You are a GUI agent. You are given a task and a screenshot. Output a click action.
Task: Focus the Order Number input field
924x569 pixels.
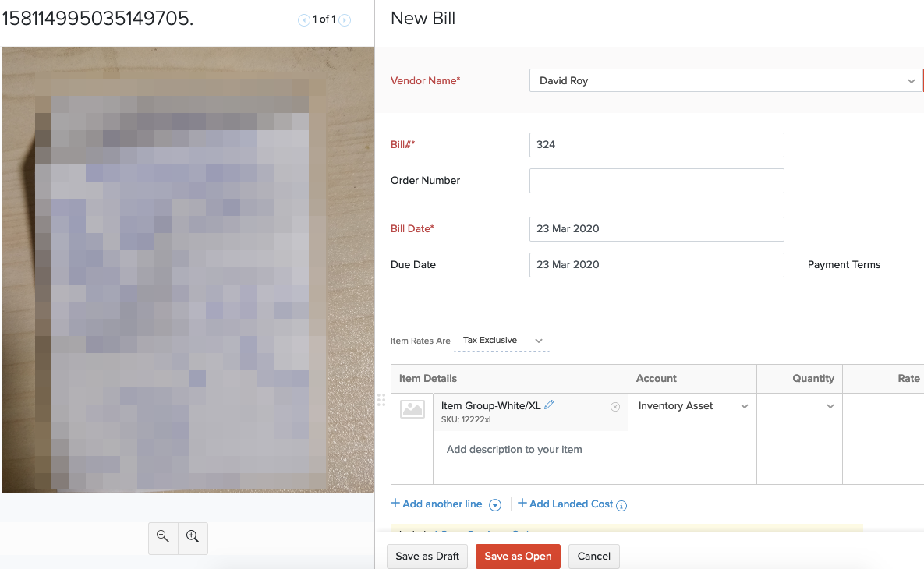(x=657, y=181)
